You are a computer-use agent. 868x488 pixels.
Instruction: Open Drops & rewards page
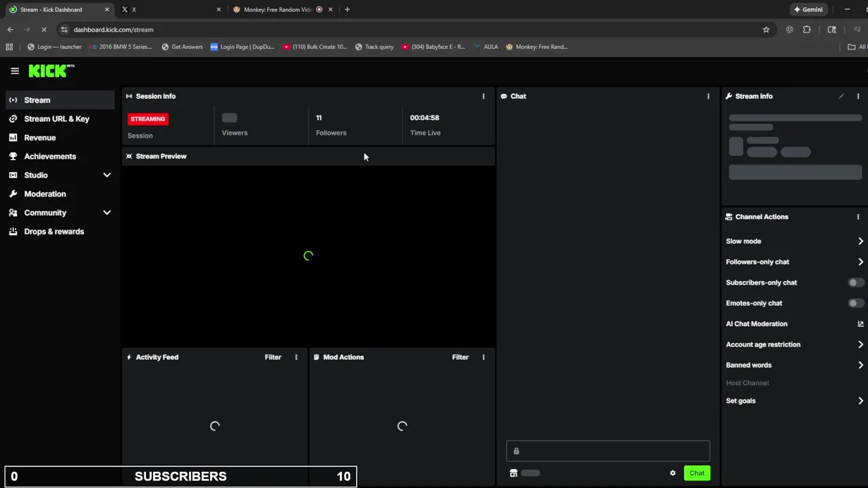point(54,232)
